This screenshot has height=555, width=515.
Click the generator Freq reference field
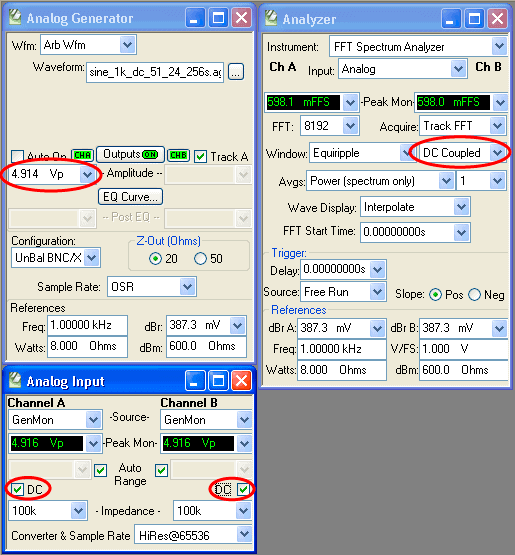point(87,325)
